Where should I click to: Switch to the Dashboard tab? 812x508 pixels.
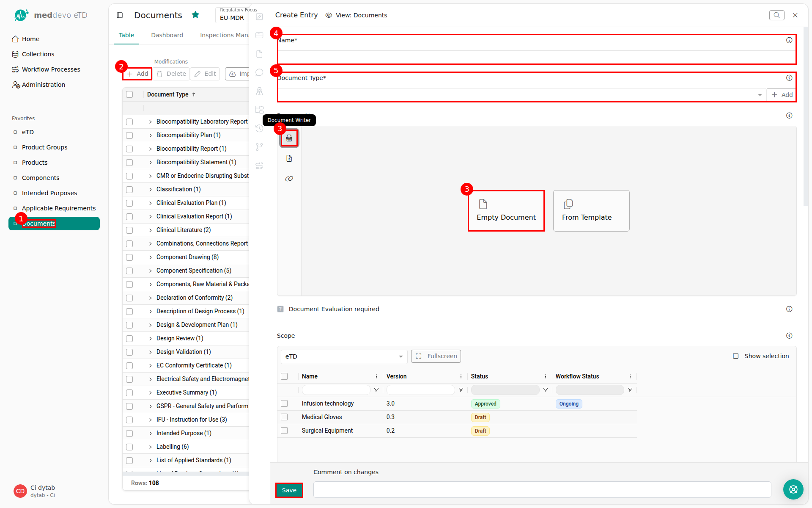tap(167, 35)
